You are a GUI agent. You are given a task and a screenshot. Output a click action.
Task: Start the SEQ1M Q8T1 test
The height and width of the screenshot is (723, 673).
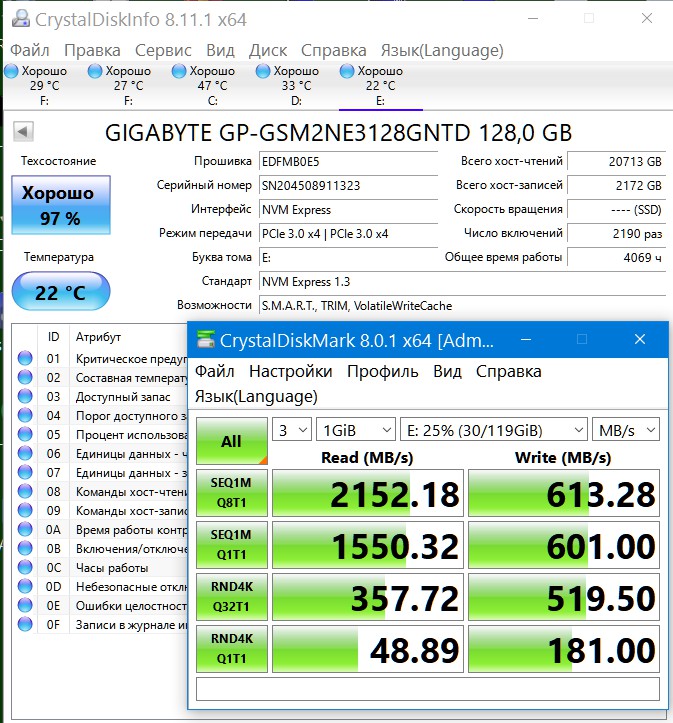[x=232, y=492]
